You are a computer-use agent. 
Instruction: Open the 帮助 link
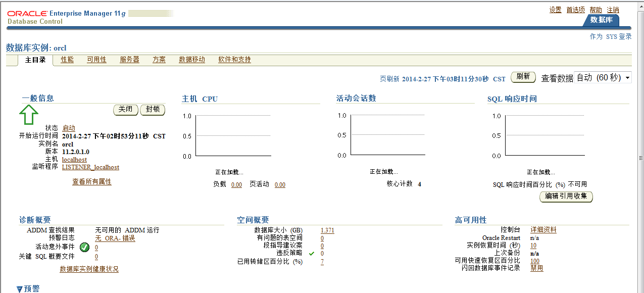coord(596,10)
